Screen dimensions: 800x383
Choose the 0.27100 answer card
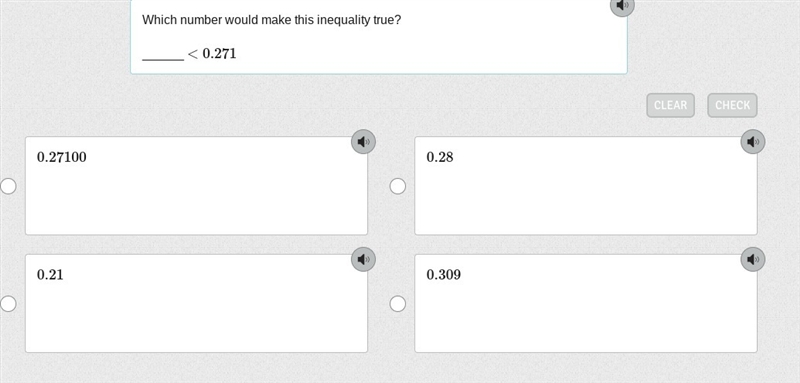click(x=196, y=186)
